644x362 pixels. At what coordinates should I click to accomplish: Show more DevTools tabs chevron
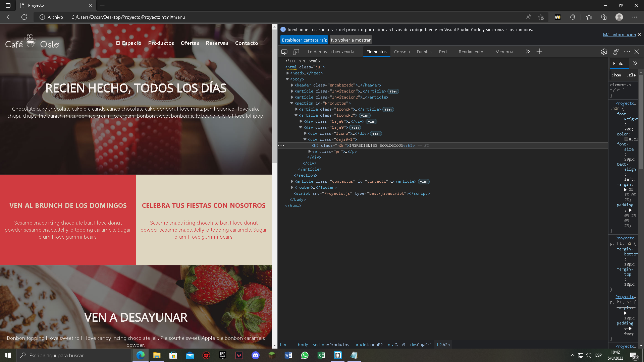pyautogui.click(x=528, y=52)
